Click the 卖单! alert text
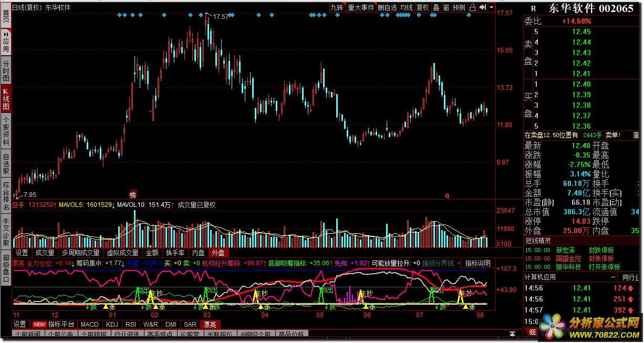 tap(612, 135)
